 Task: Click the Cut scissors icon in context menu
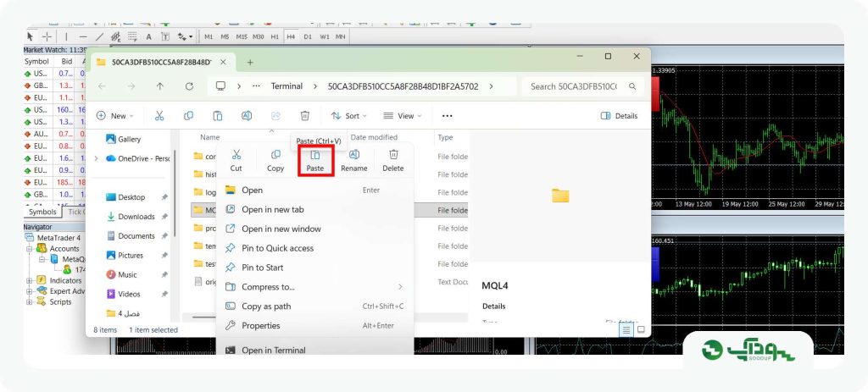236,155
